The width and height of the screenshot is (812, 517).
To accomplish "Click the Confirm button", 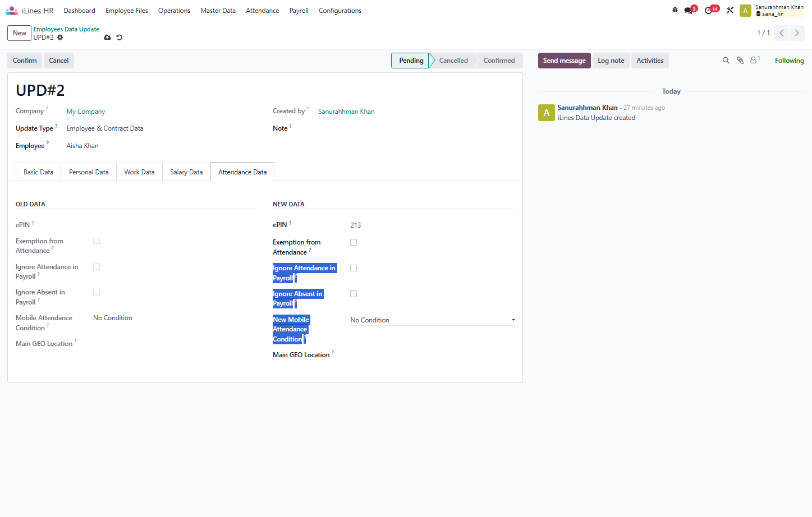I will point(25,61).
